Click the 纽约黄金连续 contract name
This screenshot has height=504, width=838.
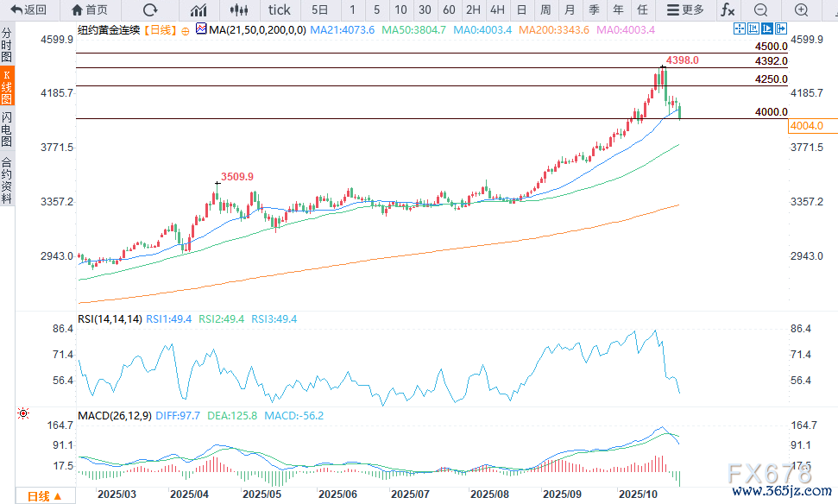108,29
